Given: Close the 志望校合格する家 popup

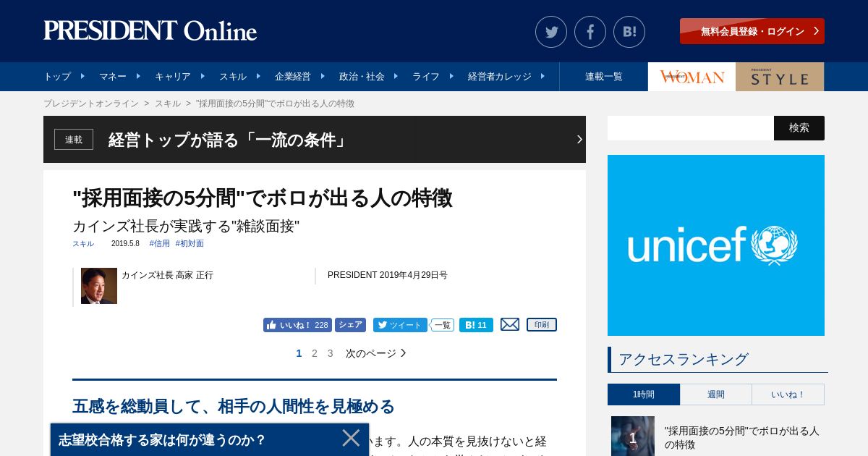Looking at the screenshot, I should pos(351,438).
